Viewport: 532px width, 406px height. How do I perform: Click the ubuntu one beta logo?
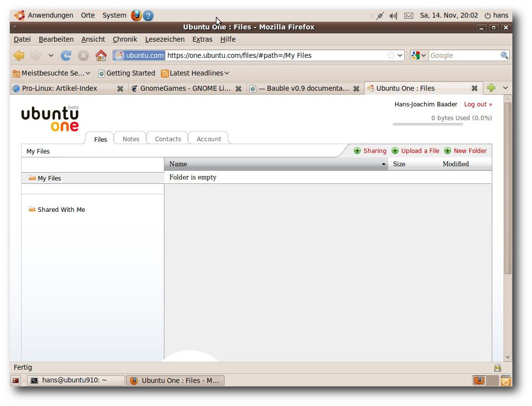pos(50,118)
